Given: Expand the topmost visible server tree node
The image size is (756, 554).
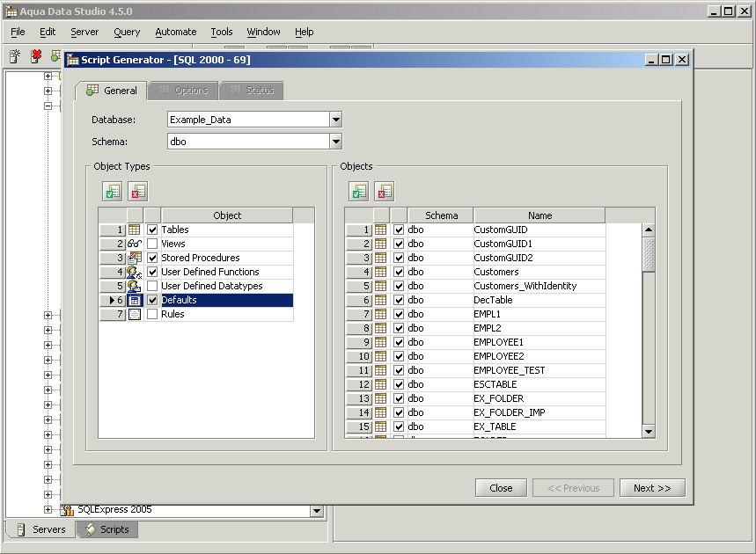Looking at the screenshot, I should point(48,77).
